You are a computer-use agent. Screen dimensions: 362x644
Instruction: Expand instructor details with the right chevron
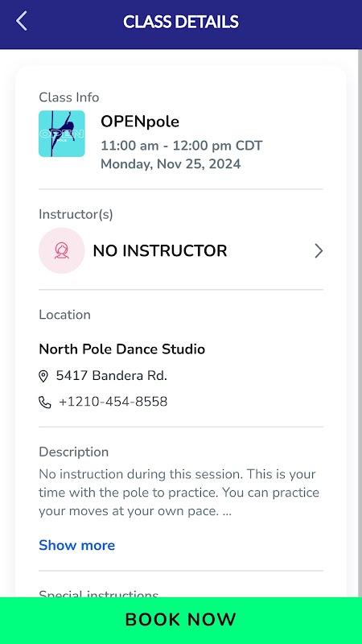[x=319, y=250]
